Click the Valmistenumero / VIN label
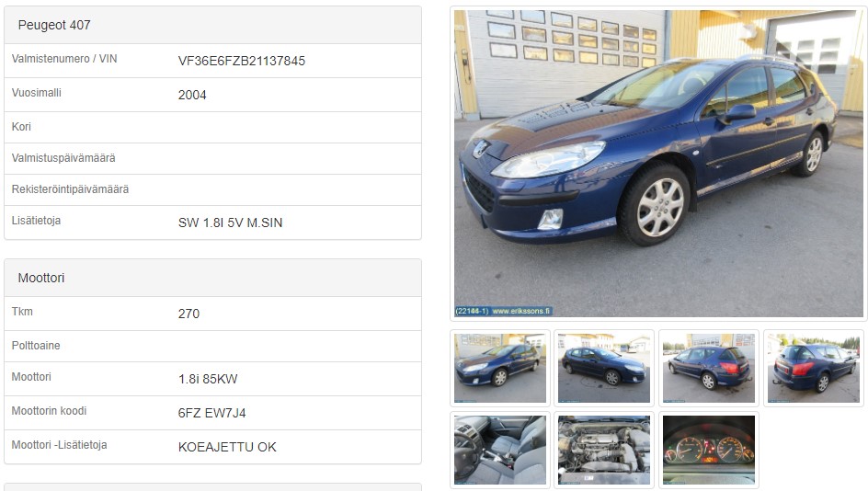Viewport: 868px width, 491px height. pos(64,59)
